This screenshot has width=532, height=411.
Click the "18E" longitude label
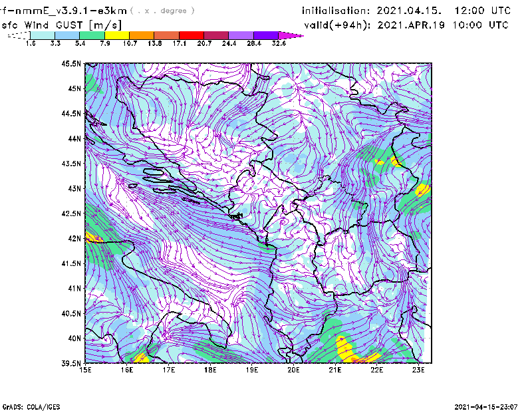pos(210,370)
